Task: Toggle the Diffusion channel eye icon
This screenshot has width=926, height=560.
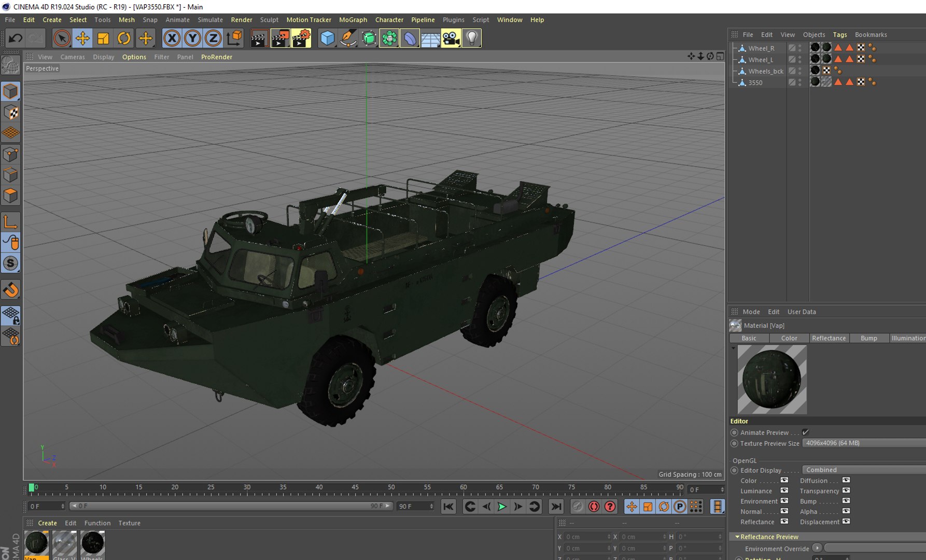Action: 846,480
